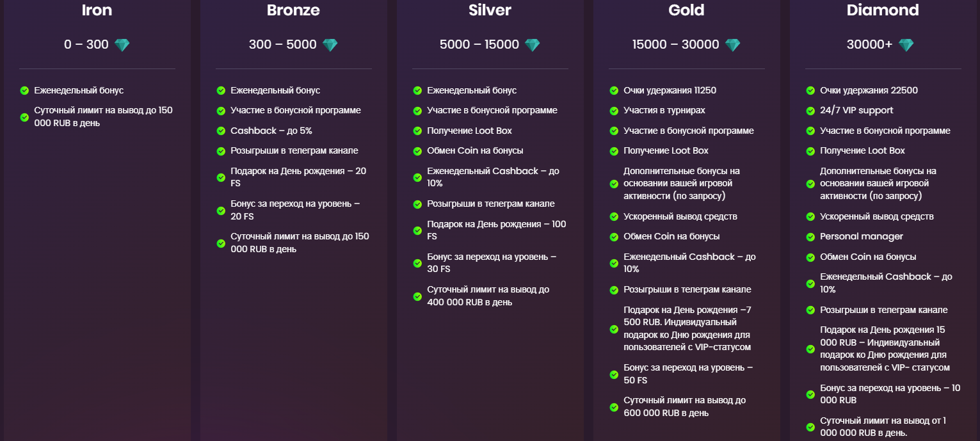The image size is (980, 441).
Task: Click the checkmark beside 24/7 VIP support
Action: 810,111
